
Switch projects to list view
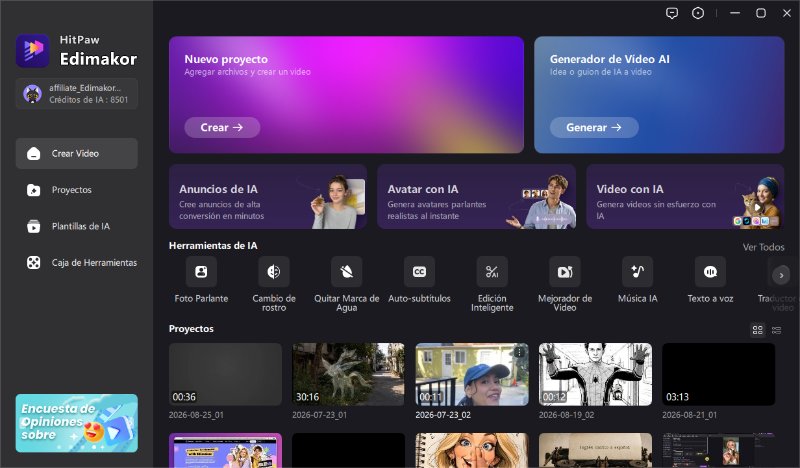pyautogui.click(x=777, y=330)
